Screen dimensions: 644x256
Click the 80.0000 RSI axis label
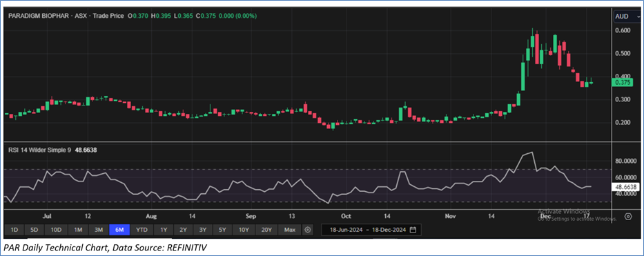[625, 161]
